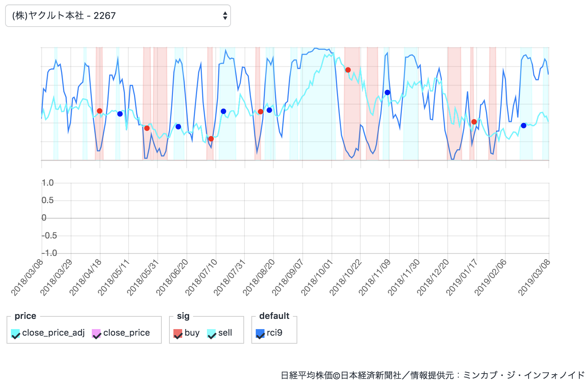Click the dropdown arrows beside (株)ヤクルト本社 - 2267
The height and width of the screenshot is (391, 588).
[x=225, y=16]
